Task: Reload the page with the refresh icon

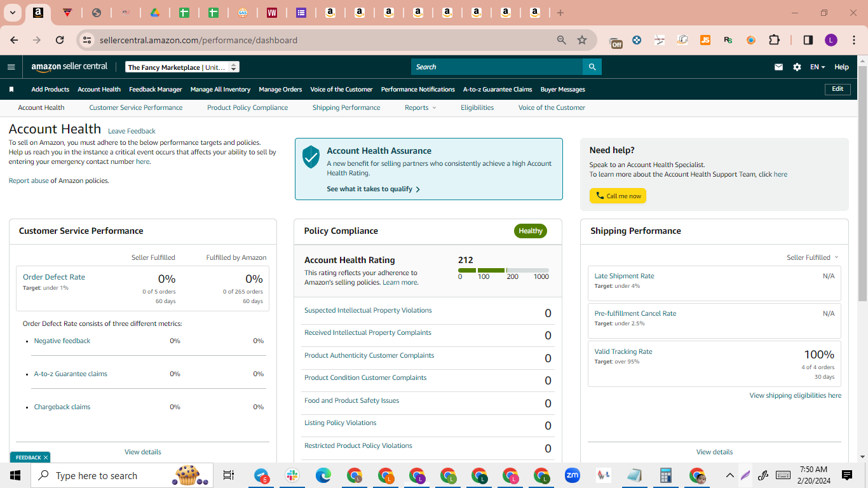Action: 60,40
